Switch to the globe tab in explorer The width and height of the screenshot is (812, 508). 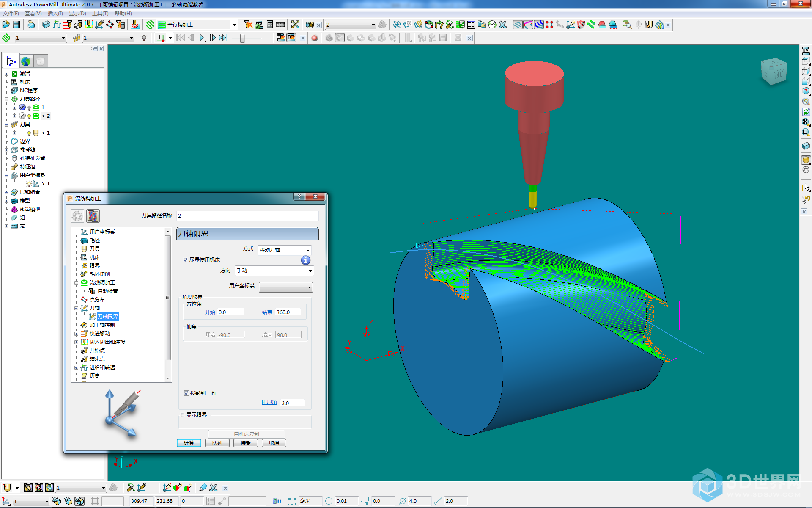(x=26, y=61)
